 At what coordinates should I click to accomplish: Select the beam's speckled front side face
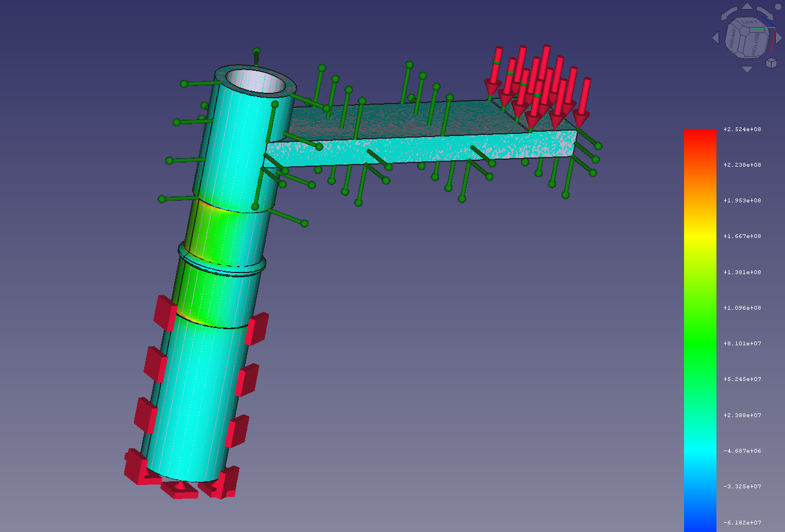pos(421,151)
